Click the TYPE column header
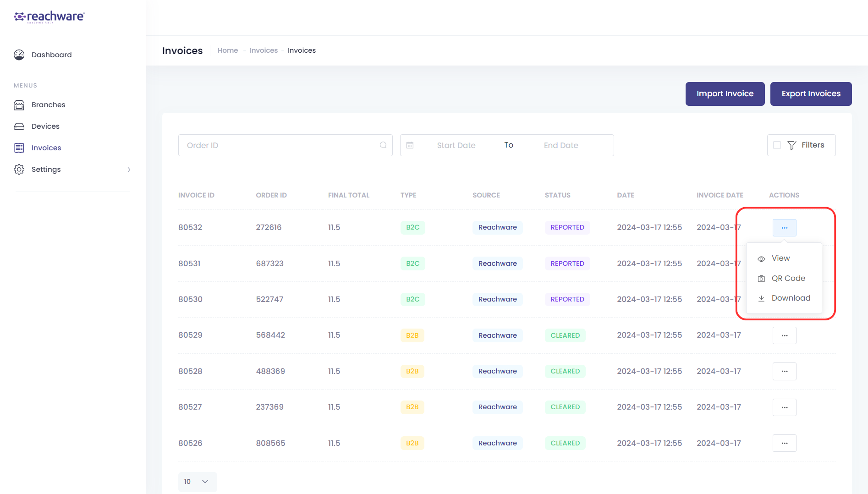 click(408, 195)
